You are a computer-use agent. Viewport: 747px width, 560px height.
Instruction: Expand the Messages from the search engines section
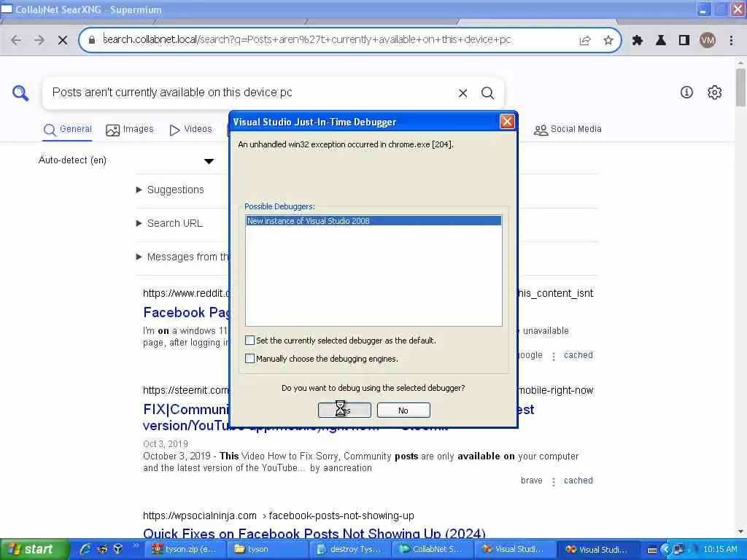tap(183, 257)
